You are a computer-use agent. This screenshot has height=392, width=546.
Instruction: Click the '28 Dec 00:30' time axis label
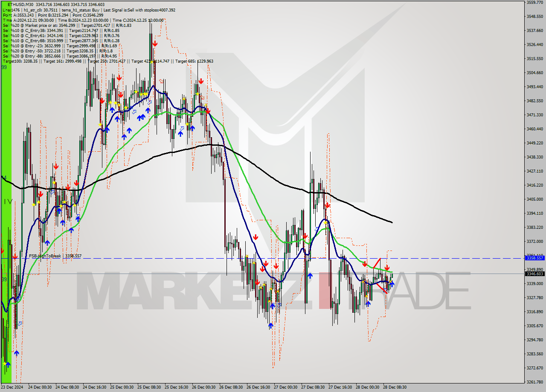[x=367, y=387]
